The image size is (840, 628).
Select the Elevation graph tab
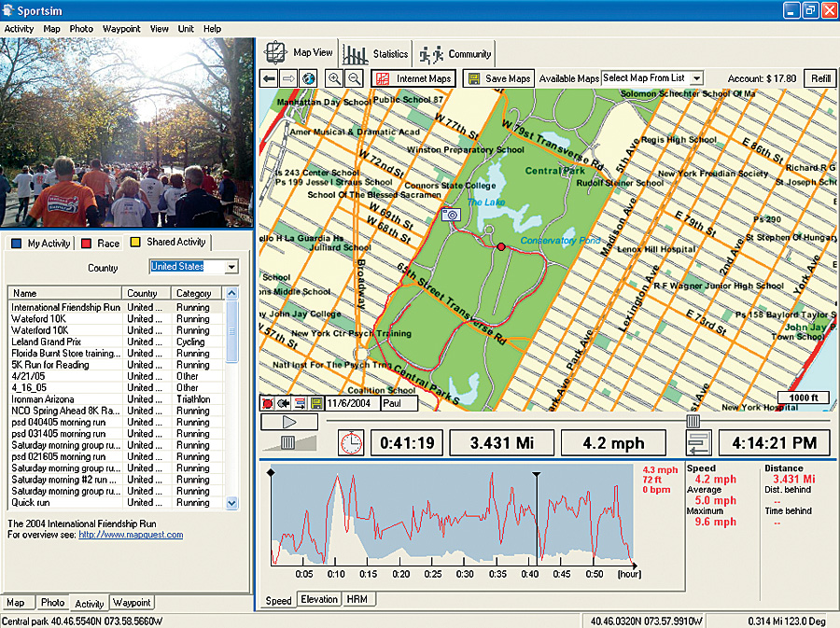pyautogui.click(x=319, y=599)
